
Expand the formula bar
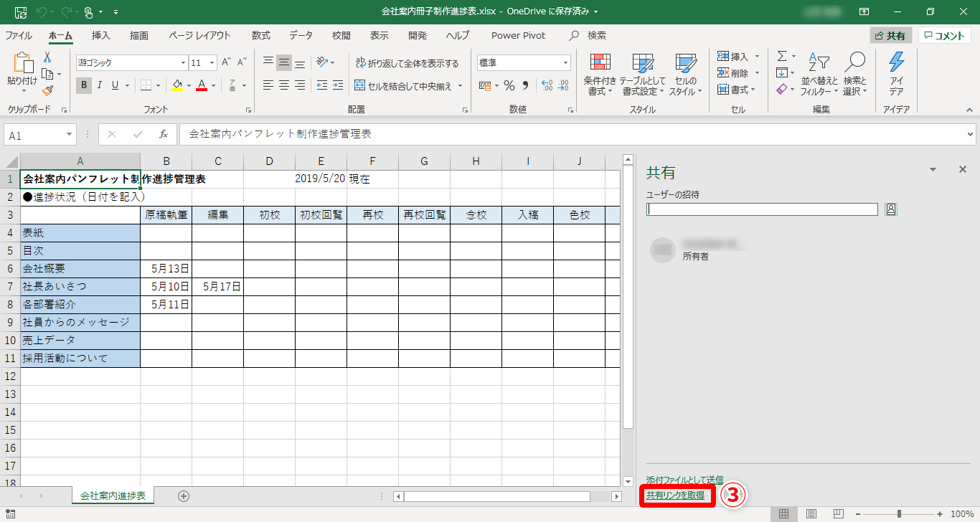pos(970,134)
